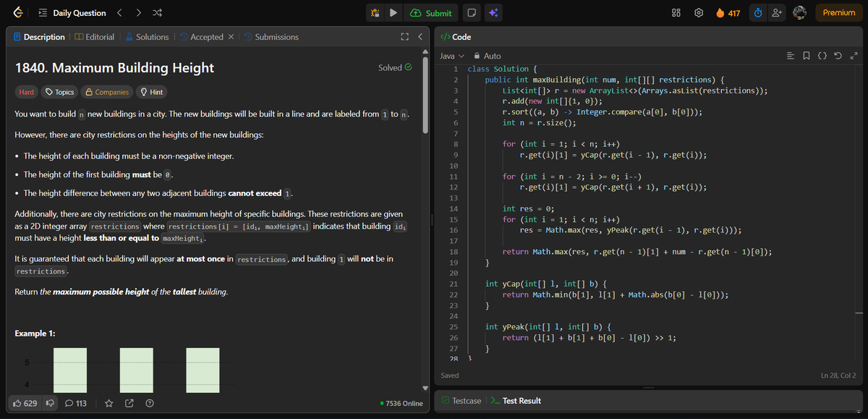The height and width of the screenshot is (419, 868).
Task: Upvote the problem with 629 likes
Action: click(26, 403)
